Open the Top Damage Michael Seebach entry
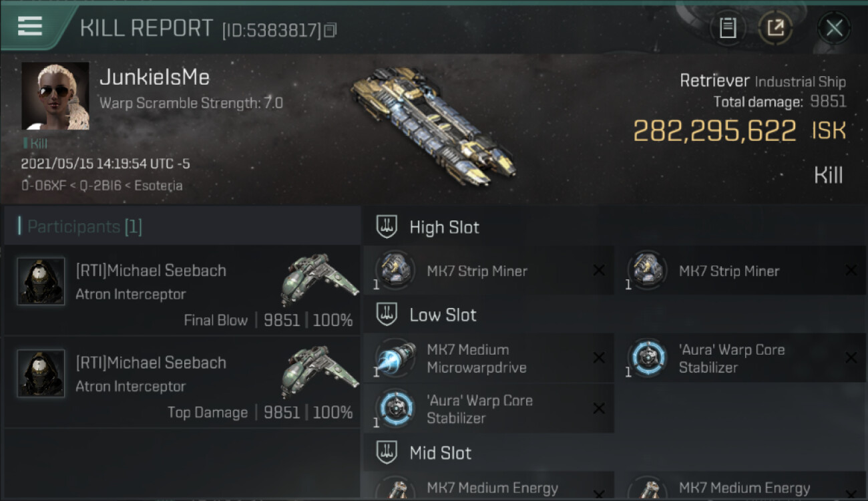The image size is (868, 501). (x=182, y=382)
